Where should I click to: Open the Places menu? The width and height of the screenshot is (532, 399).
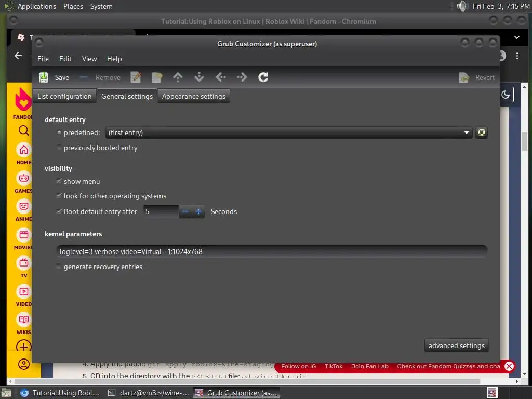(x=73, y=6)
